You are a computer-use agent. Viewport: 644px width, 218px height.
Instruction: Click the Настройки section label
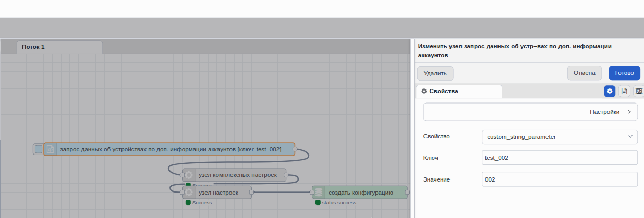(x=604, y=112)
